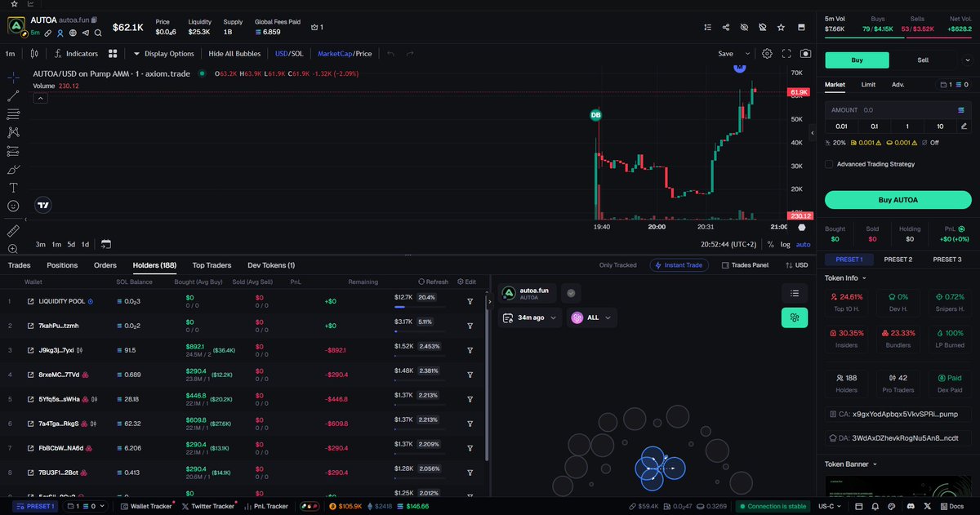The width and height of the screenshot is (980, 515).
Task: Select the 5d range
Action: click(x=71, y=244)
